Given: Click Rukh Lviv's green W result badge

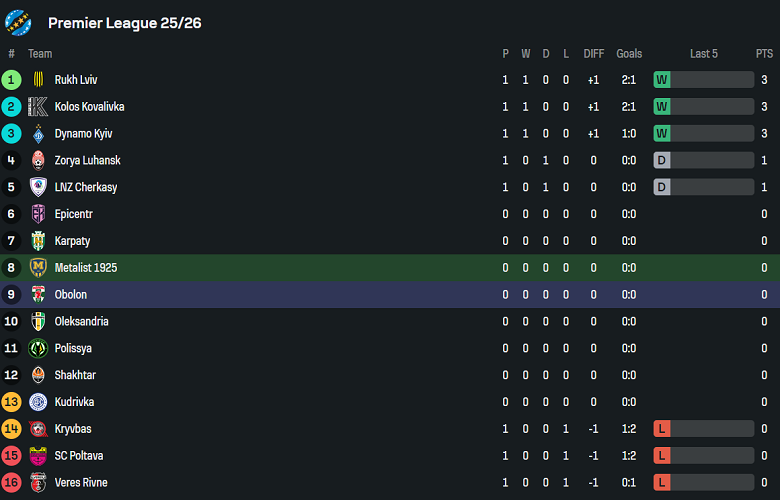Looking at the screenshot, I should tap(662, 80).
